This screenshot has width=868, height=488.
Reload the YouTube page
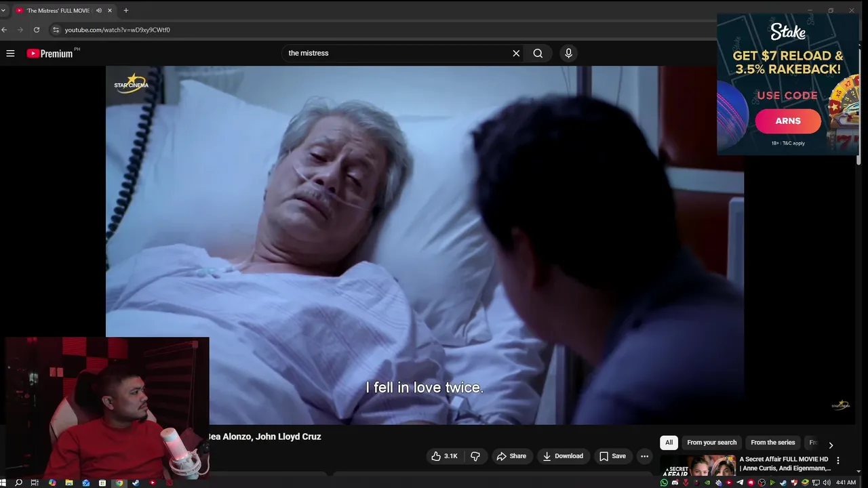pos(37,30)
